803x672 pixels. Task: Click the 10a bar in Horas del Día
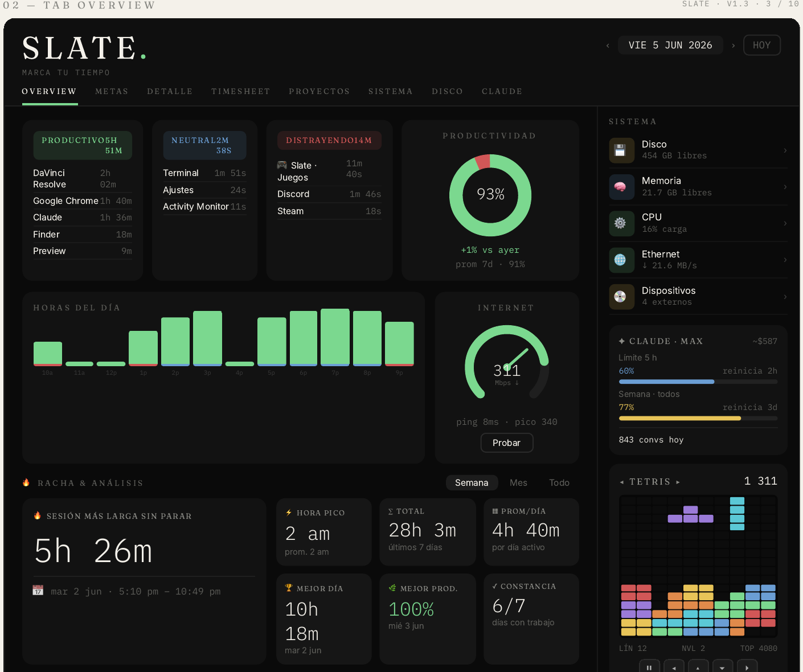point(48,354)
